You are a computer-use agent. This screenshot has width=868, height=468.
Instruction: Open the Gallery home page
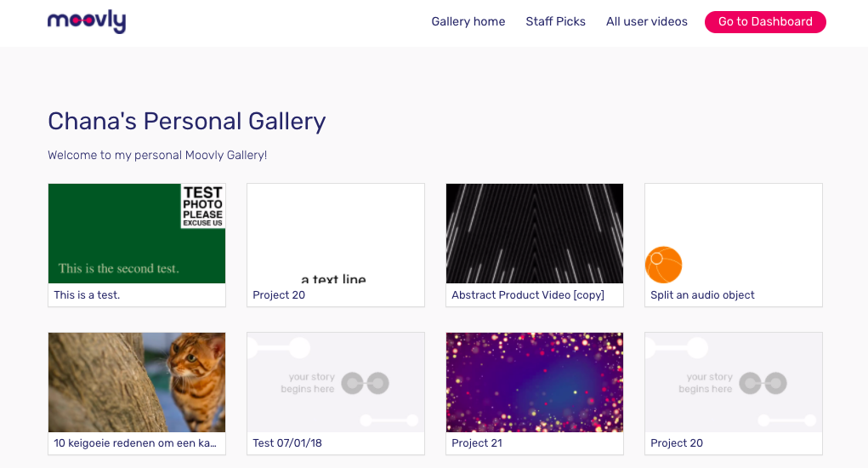(x=468, y=21)
